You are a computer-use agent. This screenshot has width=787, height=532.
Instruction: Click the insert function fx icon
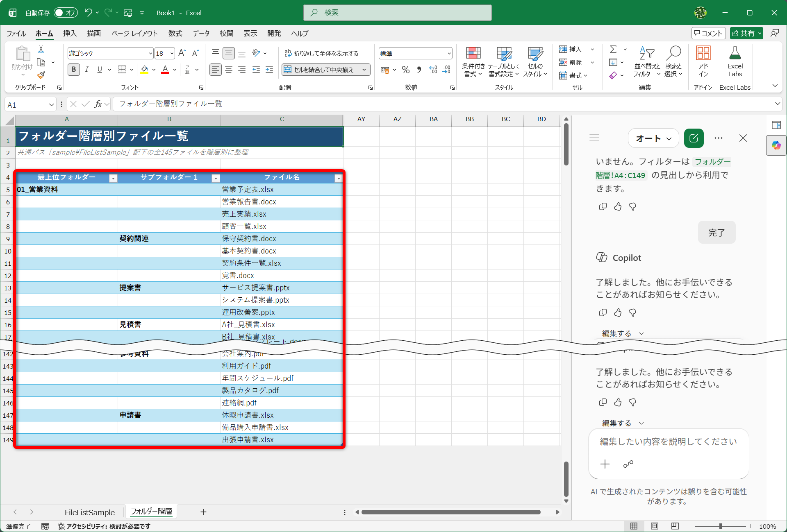[x=98, y=104]
